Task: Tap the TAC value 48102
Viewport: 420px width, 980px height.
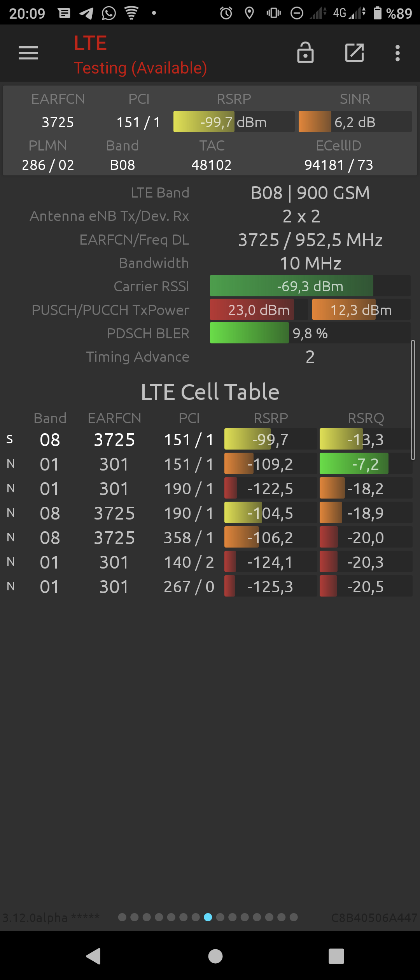Action: (212, 165)
